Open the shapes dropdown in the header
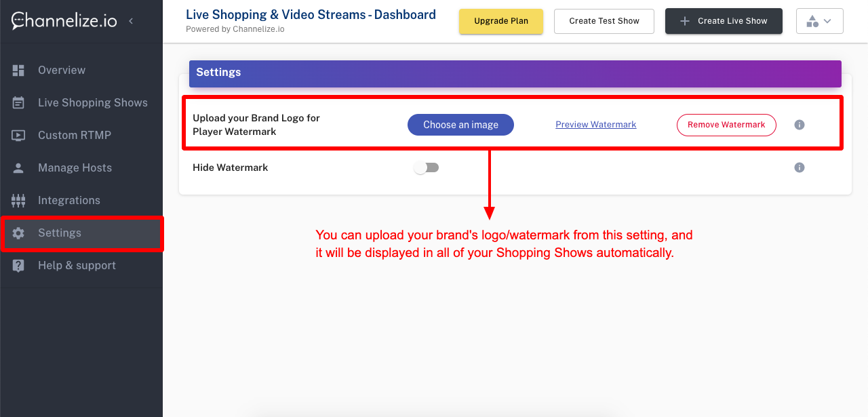Viewport: 868px width, 417px height. pos(819,21)
